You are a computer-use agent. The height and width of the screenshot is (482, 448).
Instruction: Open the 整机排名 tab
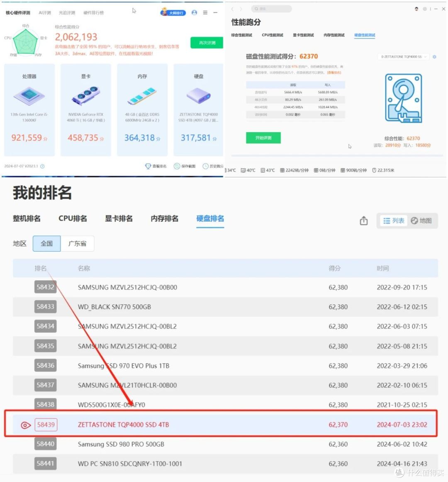(x=27, y=218)
